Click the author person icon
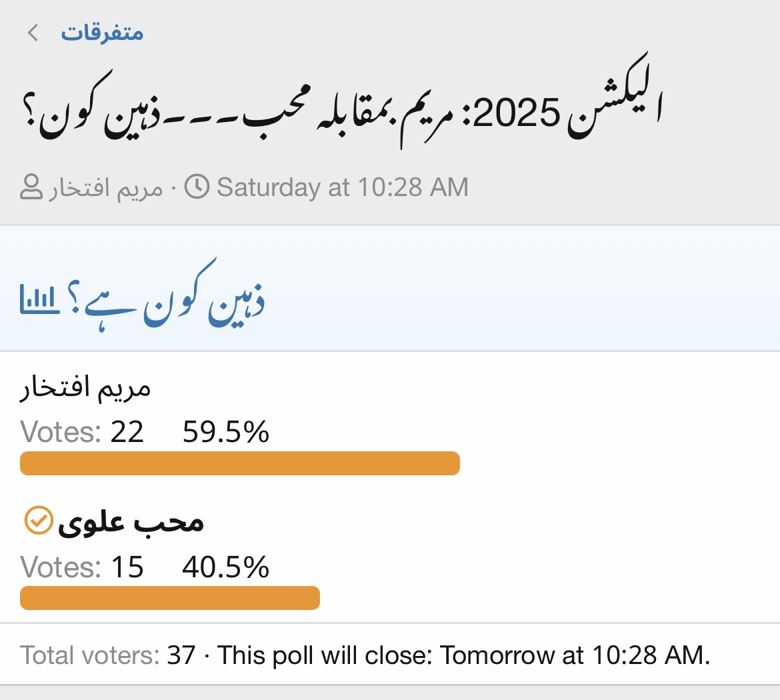This screenshot has width=780, height=700. pyautogui.click(x=31, y=187)
